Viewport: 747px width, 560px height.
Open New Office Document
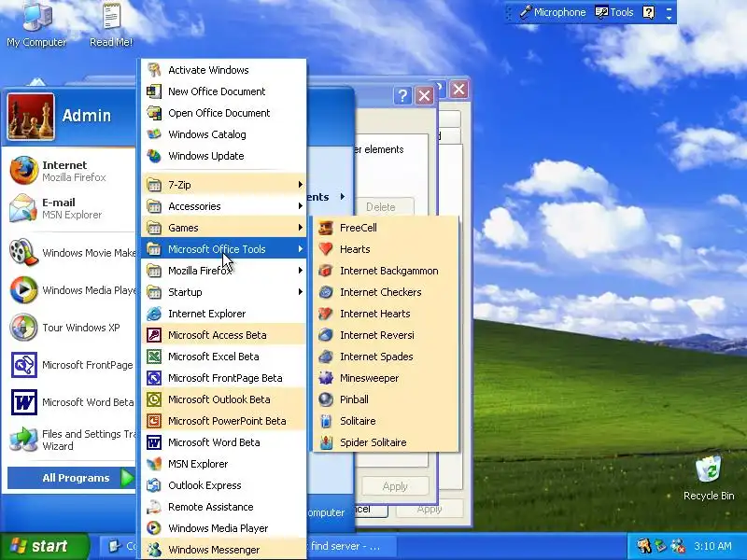tap(223, 91)
